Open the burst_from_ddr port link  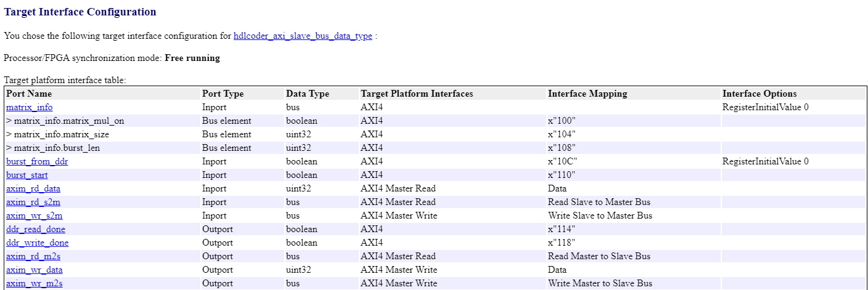point(37,161)
